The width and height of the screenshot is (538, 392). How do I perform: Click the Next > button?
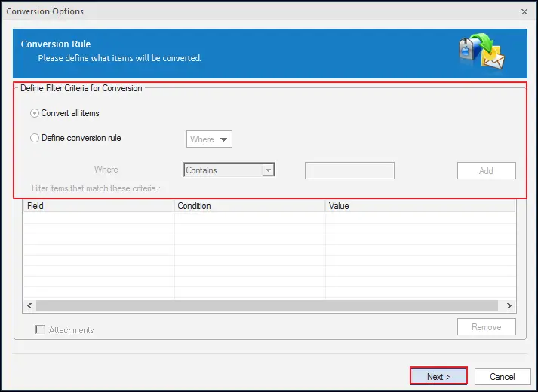[x=438, y=377]
